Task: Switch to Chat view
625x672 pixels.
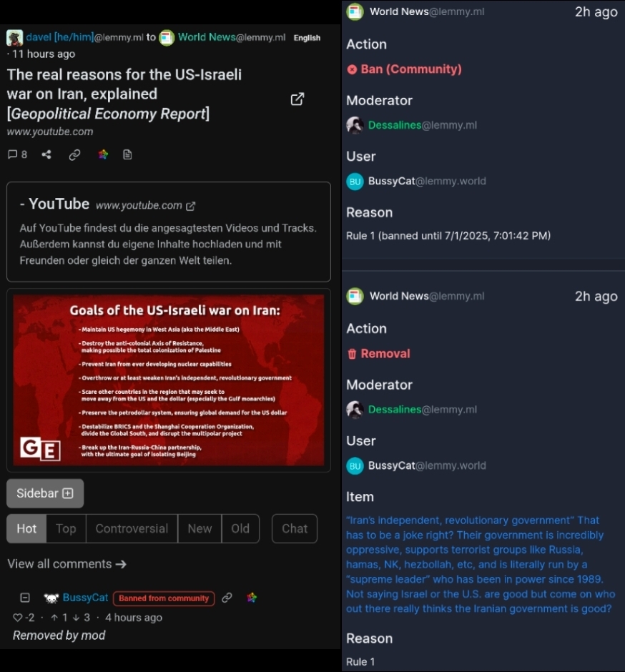Action: (295, 528)
